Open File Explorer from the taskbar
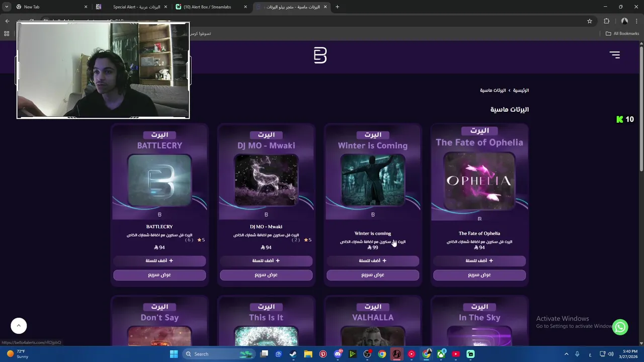 (x=308, y=354)
